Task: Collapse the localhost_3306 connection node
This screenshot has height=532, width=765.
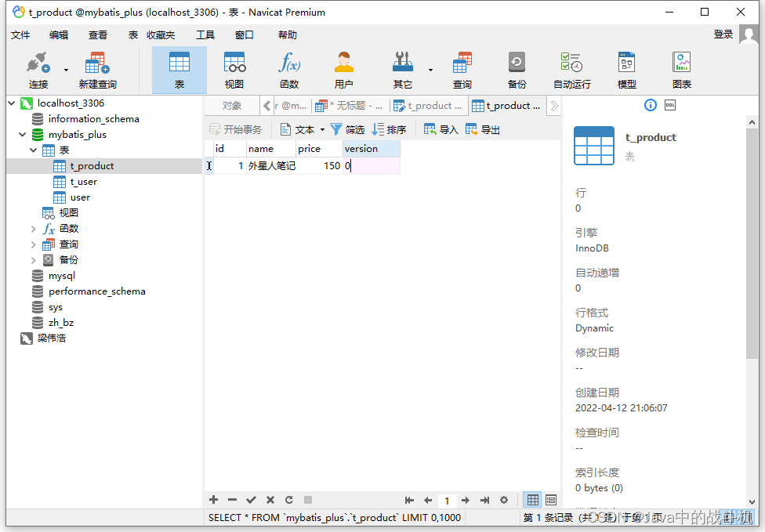Action: click(x=12, y=103)
